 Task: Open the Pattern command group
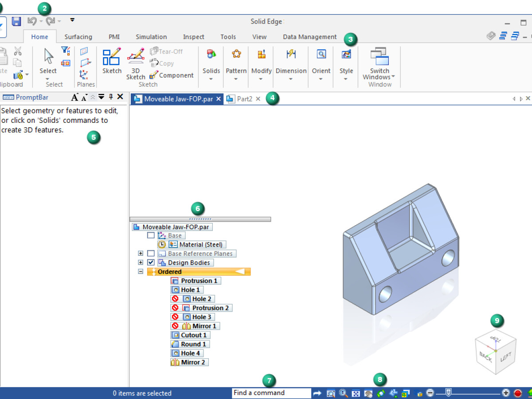pyautogui.click(x=236, y=64)
